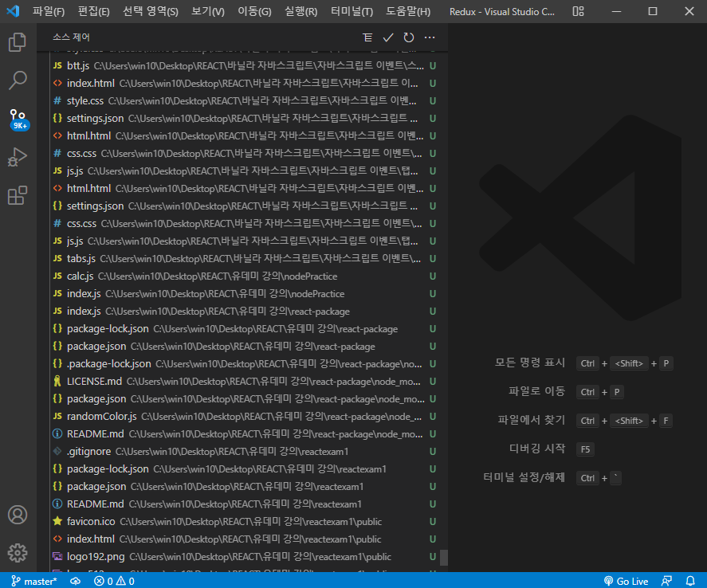Screen dimensions: 707x588
Task: Select .gitignore in reactexam1
Action: click(x=243, y=452)
